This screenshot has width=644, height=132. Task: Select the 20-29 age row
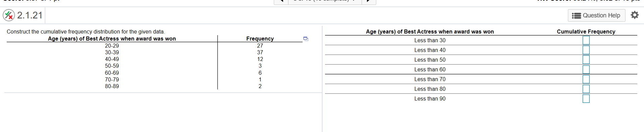click(x=112, y=46)
